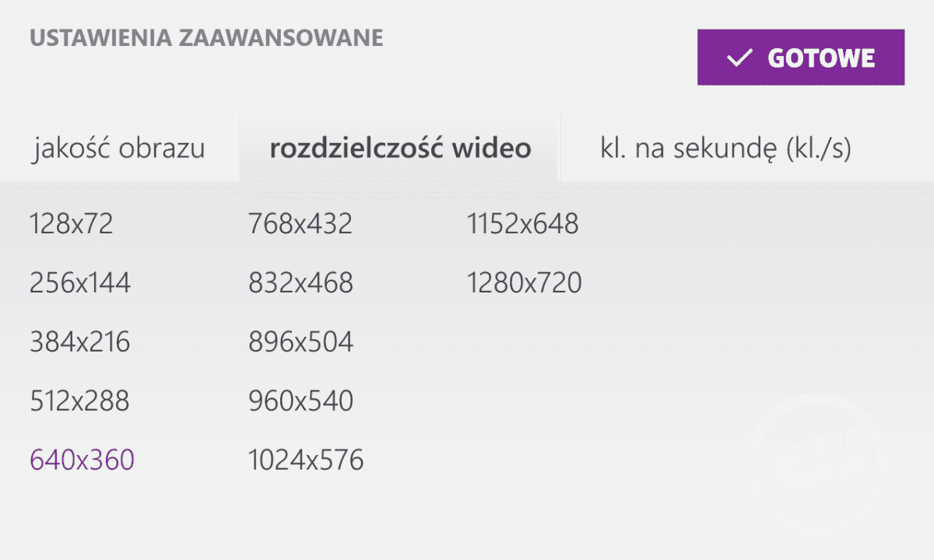
Task: Click the GOTOWE confirm button
Action: (x=800, y=58)
